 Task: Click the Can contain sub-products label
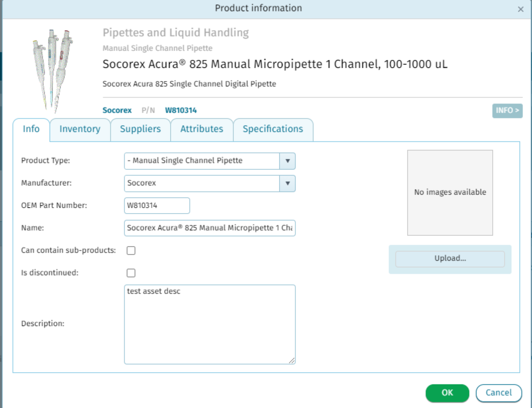click(68, 250)
